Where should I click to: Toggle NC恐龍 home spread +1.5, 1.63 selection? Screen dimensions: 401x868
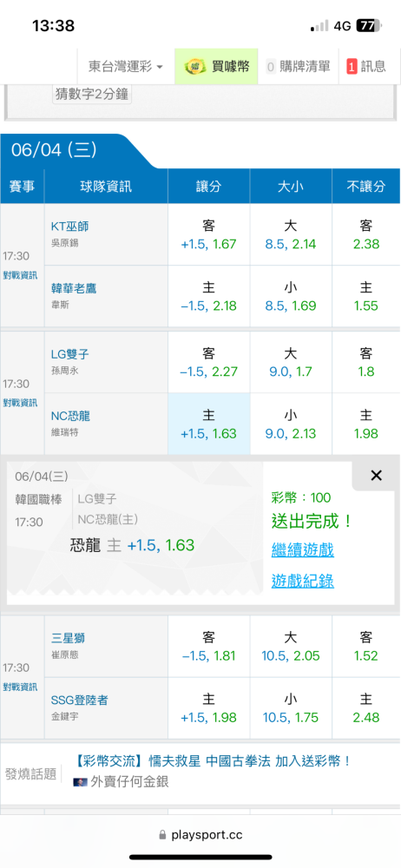[209, 424]
